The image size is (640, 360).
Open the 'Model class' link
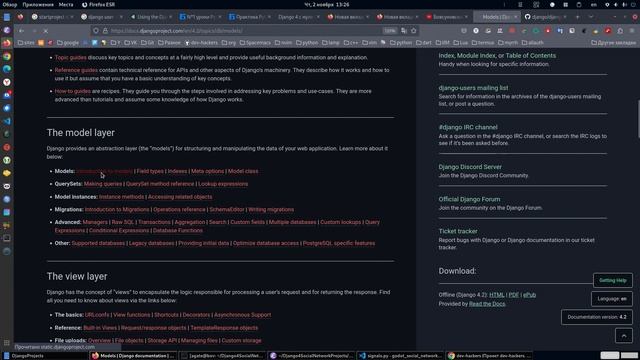[x=243, y=171]
